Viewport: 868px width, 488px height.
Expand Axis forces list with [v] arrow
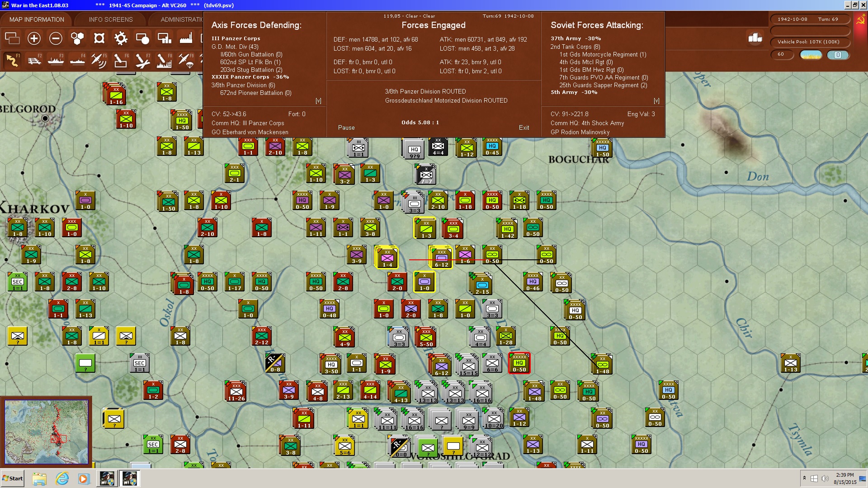point(318,101)
